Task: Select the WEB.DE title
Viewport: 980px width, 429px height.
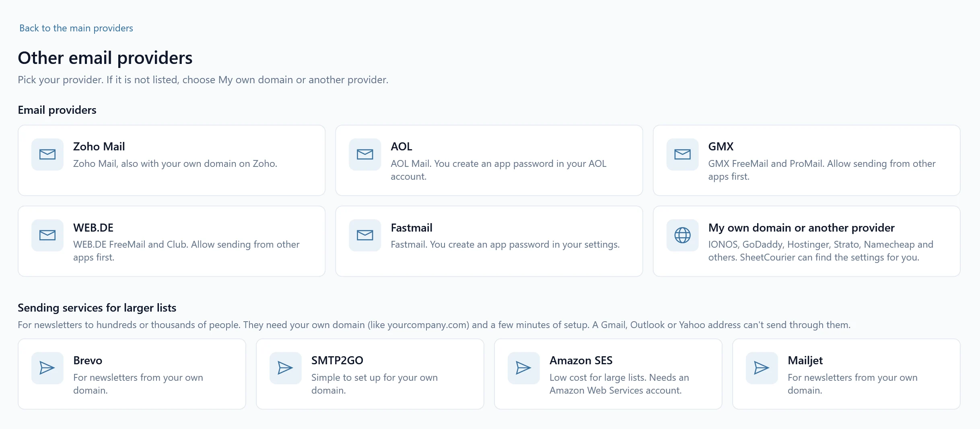Action: (x=93, y=228)
